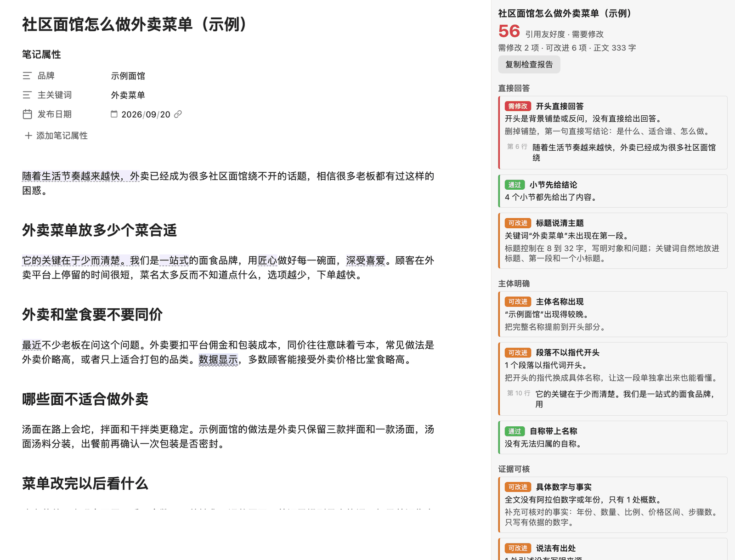Click the 直接回答 section header

(x=514, y=88)
